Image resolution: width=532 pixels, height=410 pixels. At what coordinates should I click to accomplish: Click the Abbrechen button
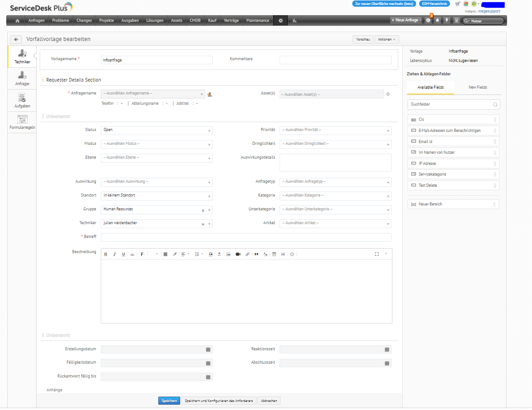(269, 401)
